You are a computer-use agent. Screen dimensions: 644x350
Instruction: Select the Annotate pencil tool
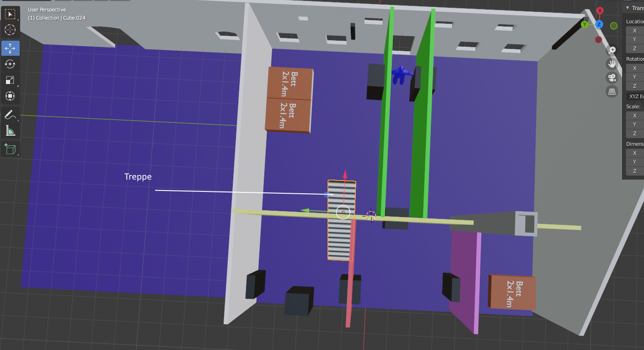(x=10, y=115)
